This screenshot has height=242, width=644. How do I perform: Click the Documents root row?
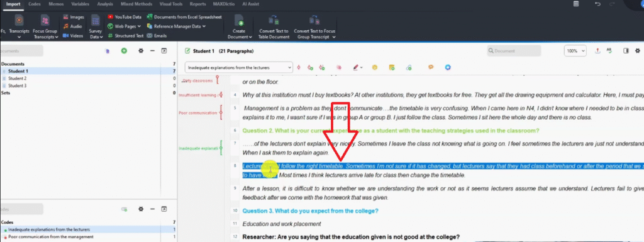pos(88,64)
